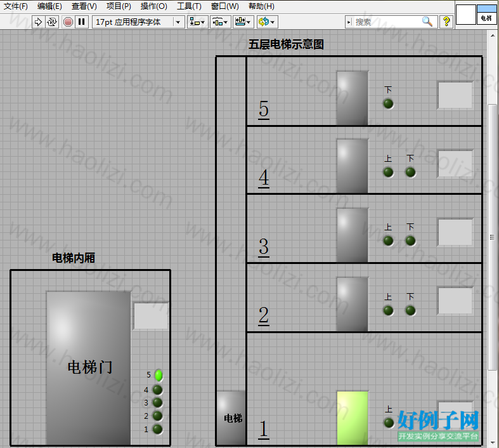The height and width of the screenshot is (448, 499).
Task: Toggle floor 3 down-call LED
Action: pos(410,240)
